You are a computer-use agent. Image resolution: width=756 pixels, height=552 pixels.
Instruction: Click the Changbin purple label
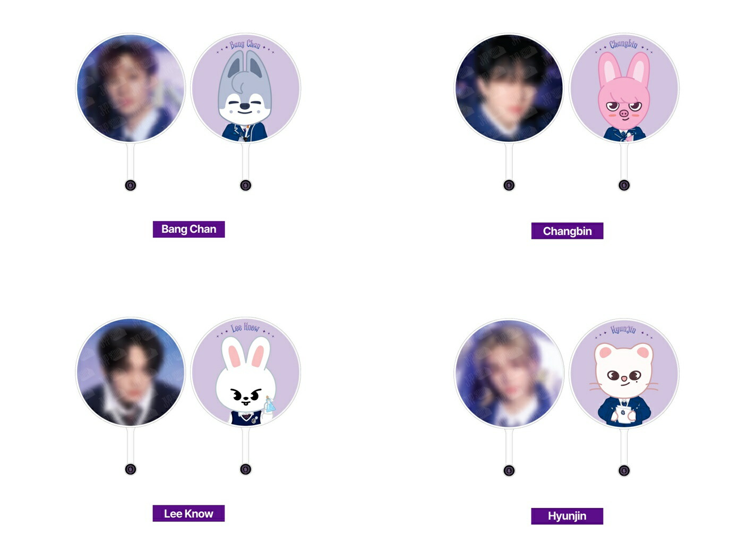(567, 231)
